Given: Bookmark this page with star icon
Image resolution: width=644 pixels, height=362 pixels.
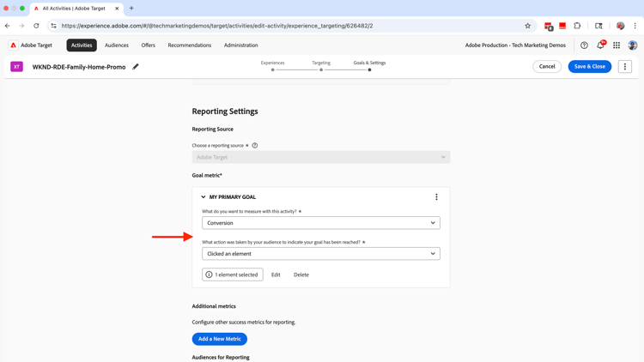Looking at the screenshot, I should (x=528, y=26).
